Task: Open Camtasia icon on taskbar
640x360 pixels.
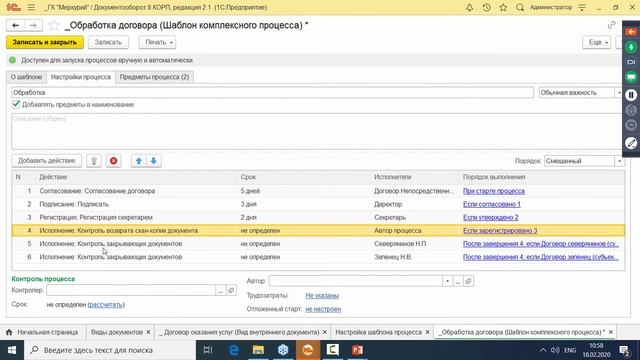Action: coord(333,350)
